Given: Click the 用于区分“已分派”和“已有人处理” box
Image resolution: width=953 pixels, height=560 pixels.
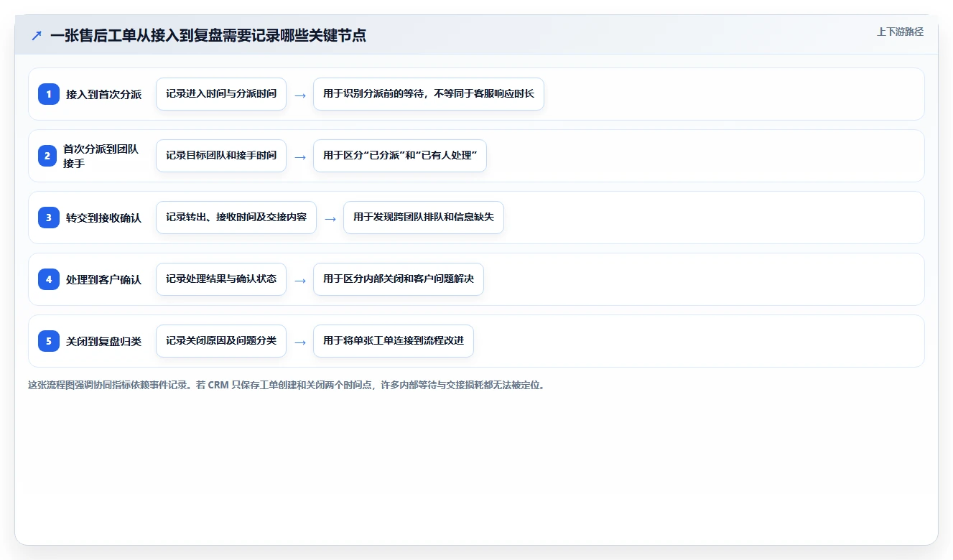Looking at the screenshot, I should click(400, 156).
